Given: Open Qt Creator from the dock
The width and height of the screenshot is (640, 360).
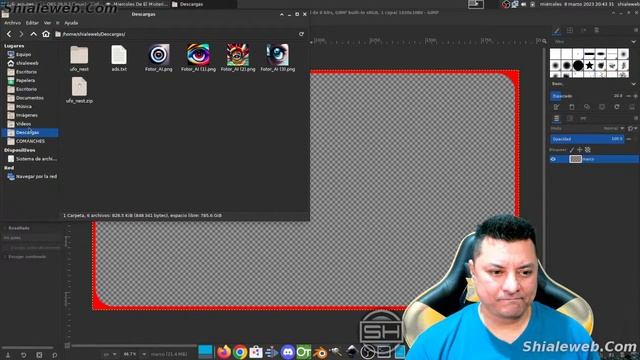Looking at the screenshot, I should tap(304, 352).
